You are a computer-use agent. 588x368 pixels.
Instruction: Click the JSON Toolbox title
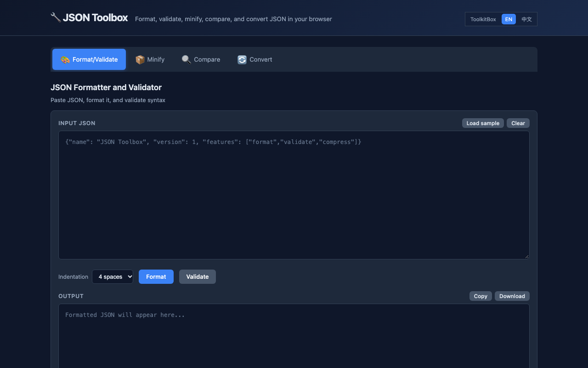(96, 17)
